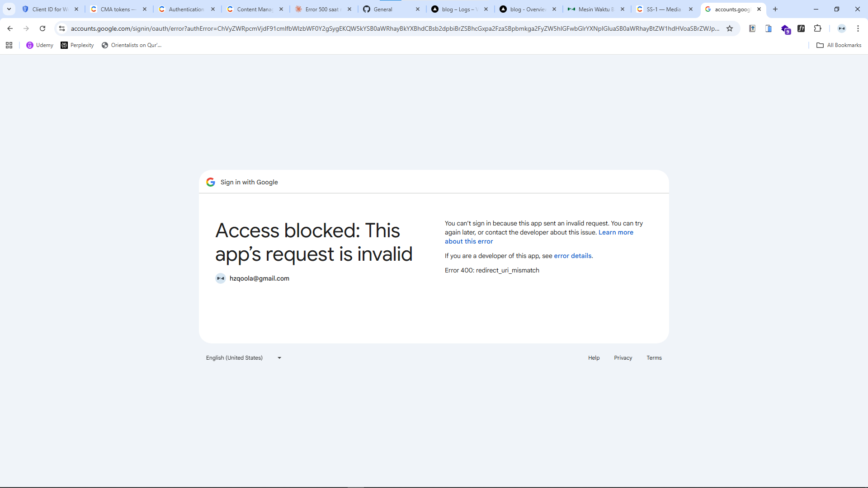
Task: Switch to the CMA tokens tab
Action: 118,9
